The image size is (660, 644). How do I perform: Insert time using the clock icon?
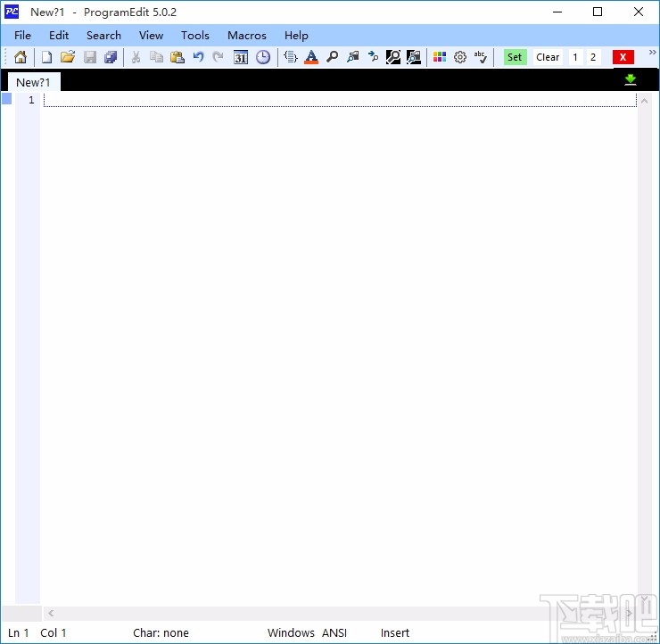(x=263, y=57)
